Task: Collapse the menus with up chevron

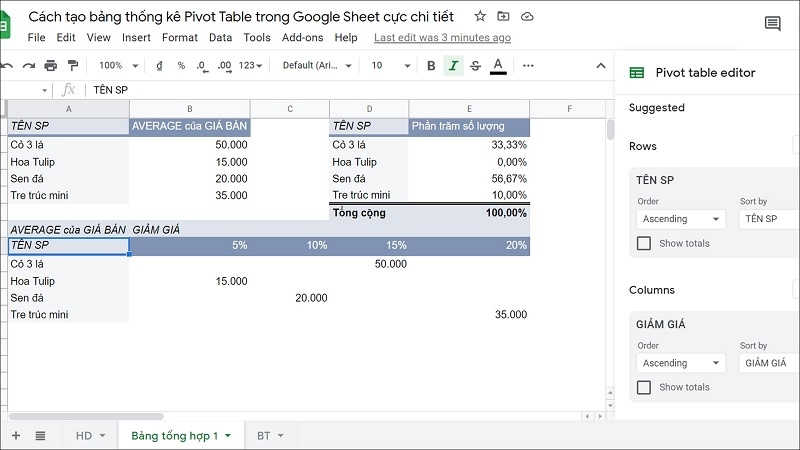Action: (x=601, y=65)
